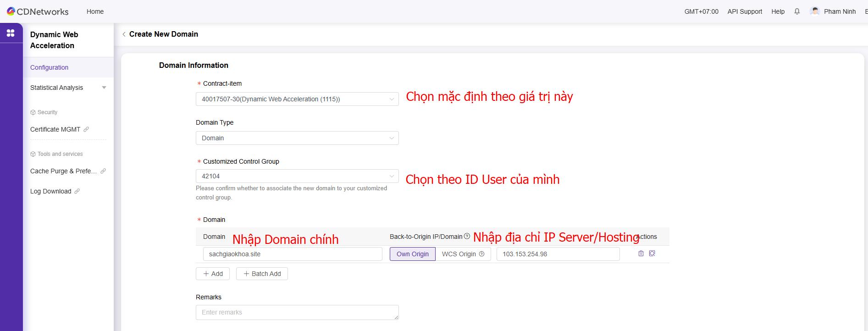The image size is (868, 331).
Task: Open the product grid menu icon
Action: [x=11, y=33]
